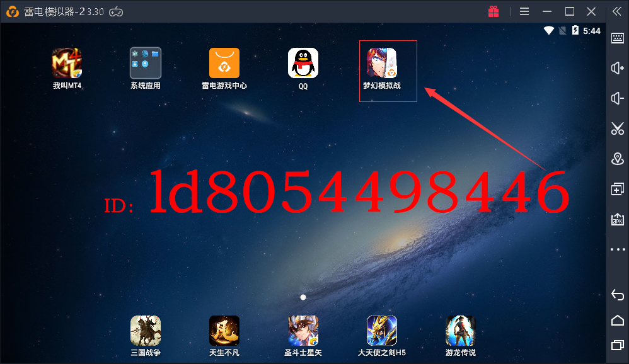The width and height of the screenshot is (629, 364).
Task: Open 游龙传说 game
Action: click(461, 331)
